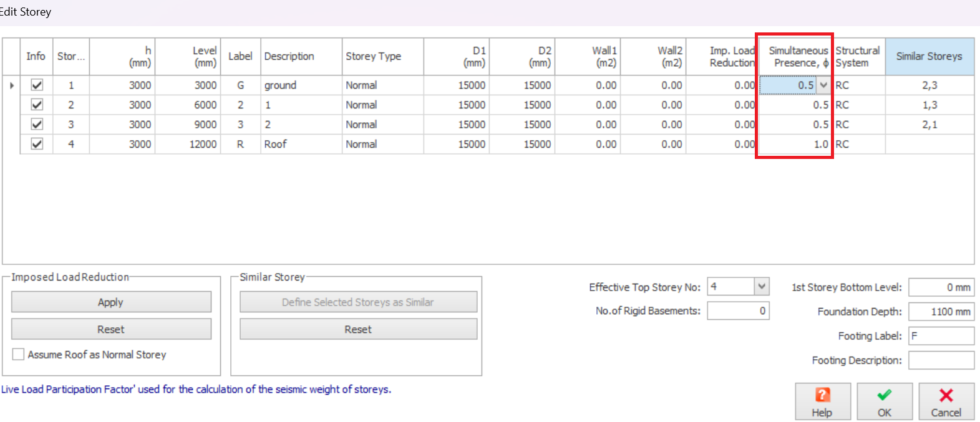Screen dimensions: 980x422
Task: Reset the Similar Storey definitions
Action: click(358, 329)
